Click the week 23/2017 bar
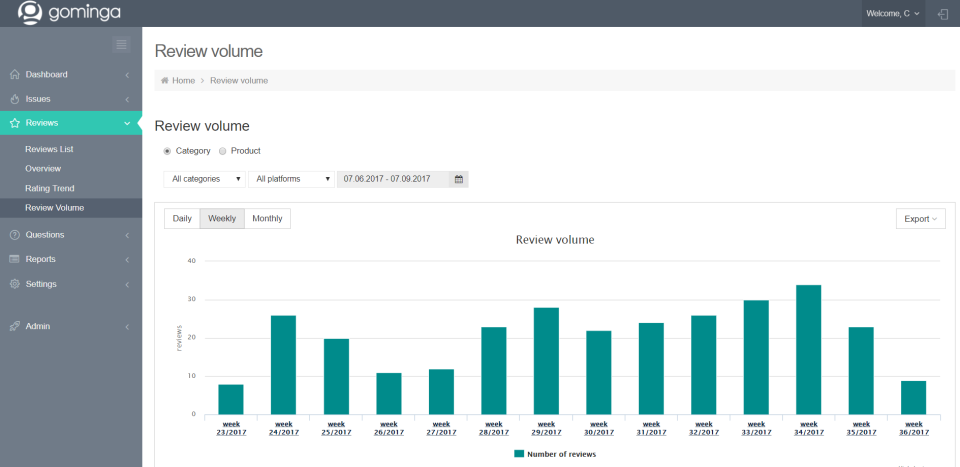 pyautogui.click(x=231, y=399)
